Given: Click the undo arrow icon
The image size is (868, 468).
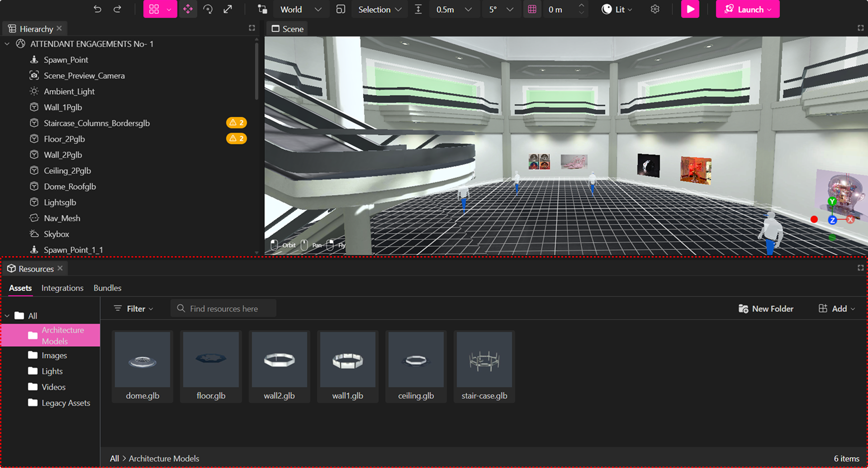Looking at the screenshot, I should coord(97,9).
